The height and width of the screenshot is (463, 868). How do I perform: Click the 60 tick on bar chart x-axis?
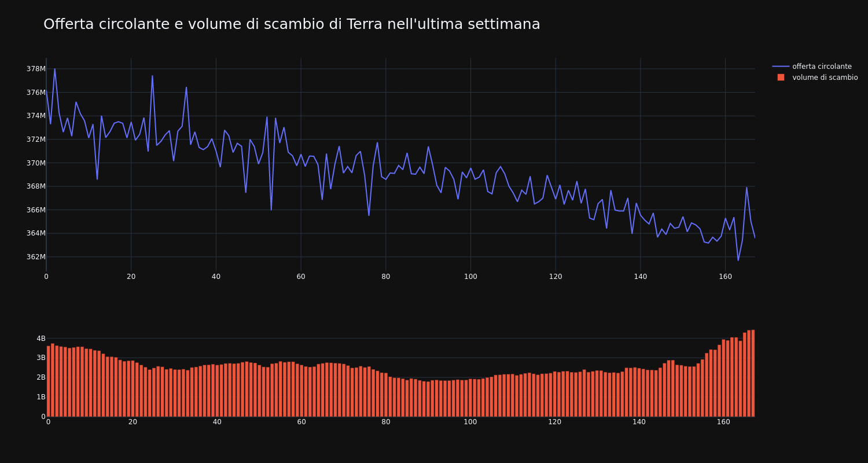point(301,422)
